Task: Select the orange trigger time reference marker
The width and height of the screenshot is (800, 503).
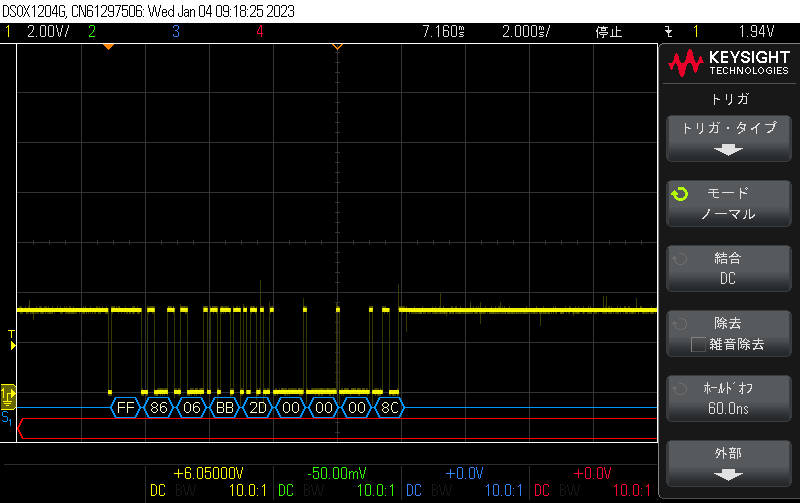Action: 337,46
